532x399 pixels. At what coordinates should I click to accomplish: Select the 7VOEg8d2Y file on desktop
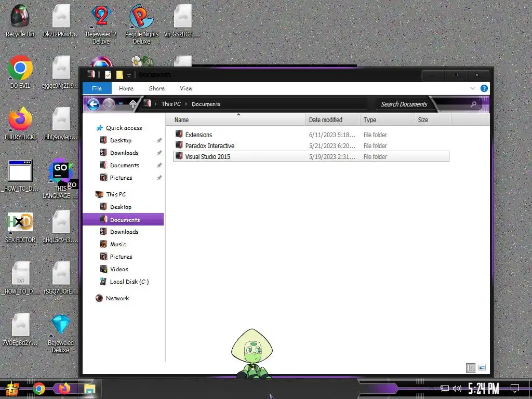click(x=20, y=329)
